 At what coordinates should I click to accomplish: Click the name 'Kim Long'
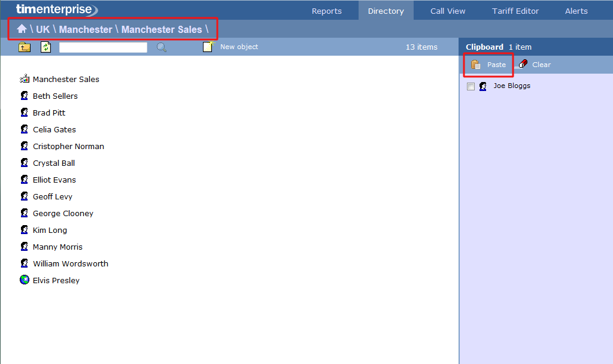(x=50, y=230)
